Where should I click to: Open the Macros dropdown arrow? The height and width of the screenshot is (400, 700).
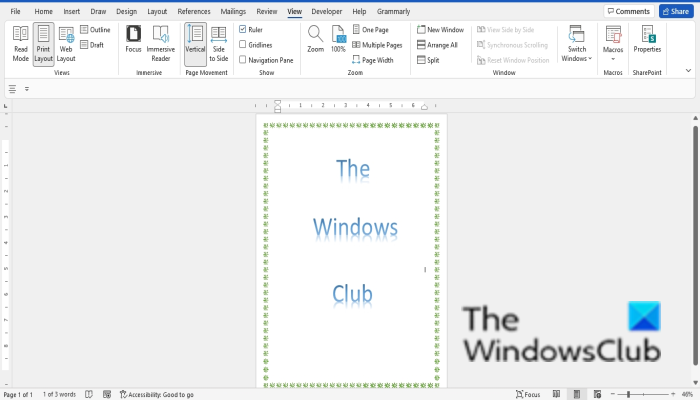(613, 59)
